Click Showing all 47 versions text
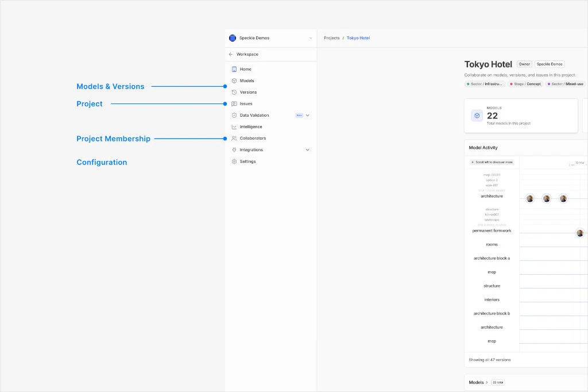 coord(489,360)
